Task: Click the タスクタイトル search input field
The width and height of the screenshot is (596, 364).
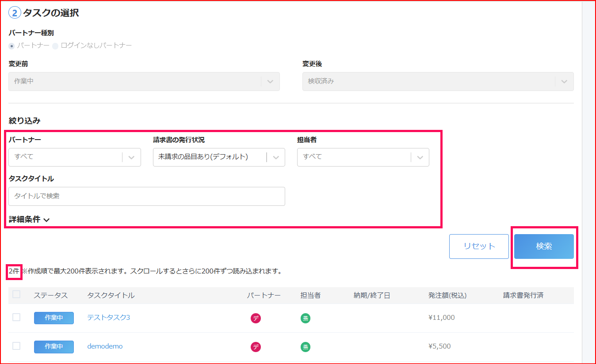Action: 146,196
